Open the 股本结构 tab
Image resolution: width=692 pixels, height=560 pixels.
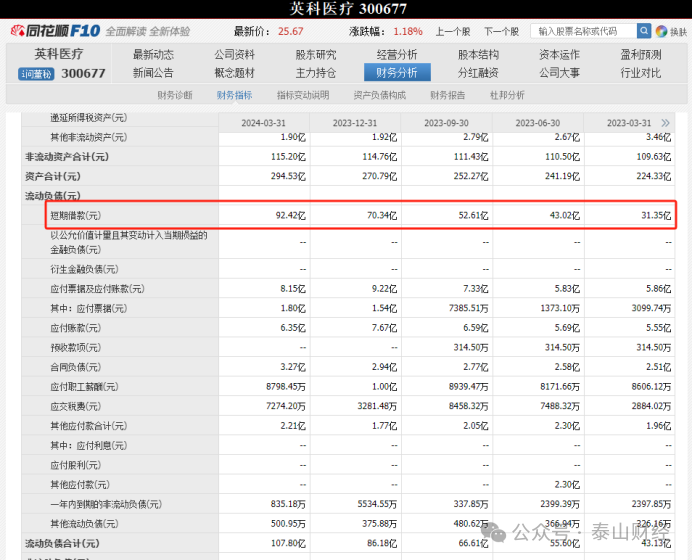[478, 55]
